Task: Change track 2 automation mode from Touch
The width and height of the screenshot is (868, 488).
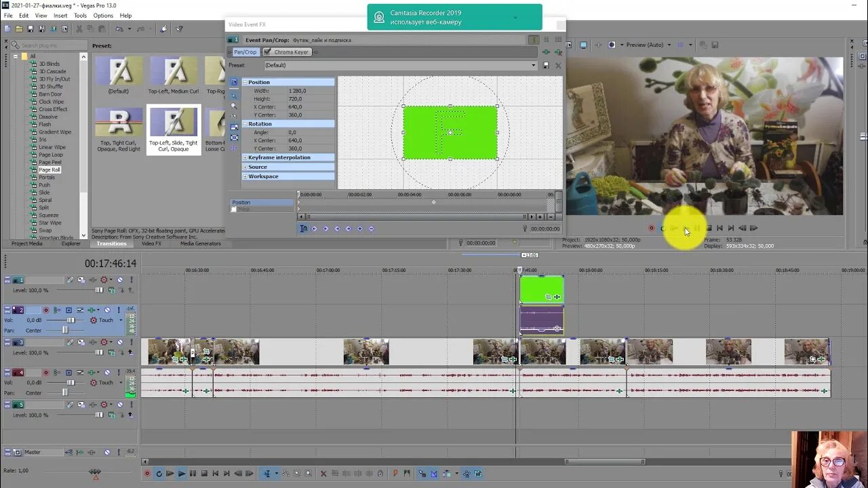Action: click(x=120, y=320)
